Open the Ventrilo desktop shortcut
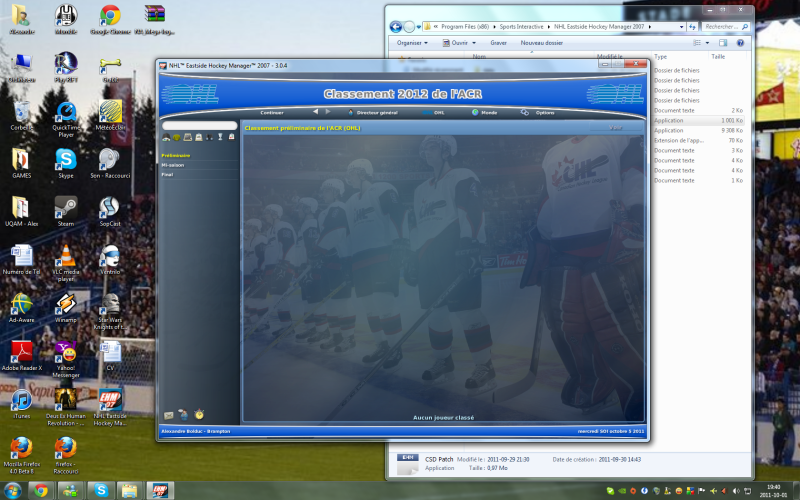 point(110,259)
